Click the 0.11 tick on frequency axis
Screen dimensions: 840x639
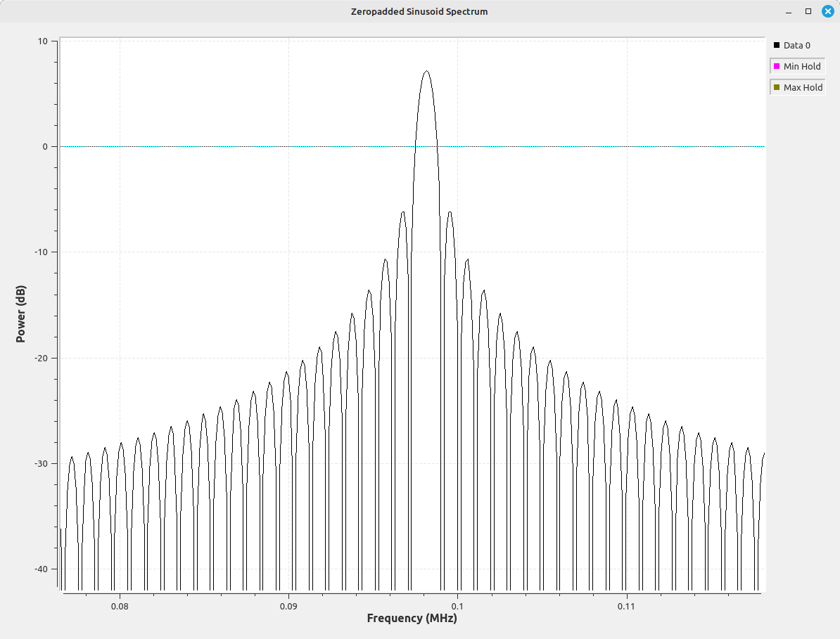pos(626,605)
